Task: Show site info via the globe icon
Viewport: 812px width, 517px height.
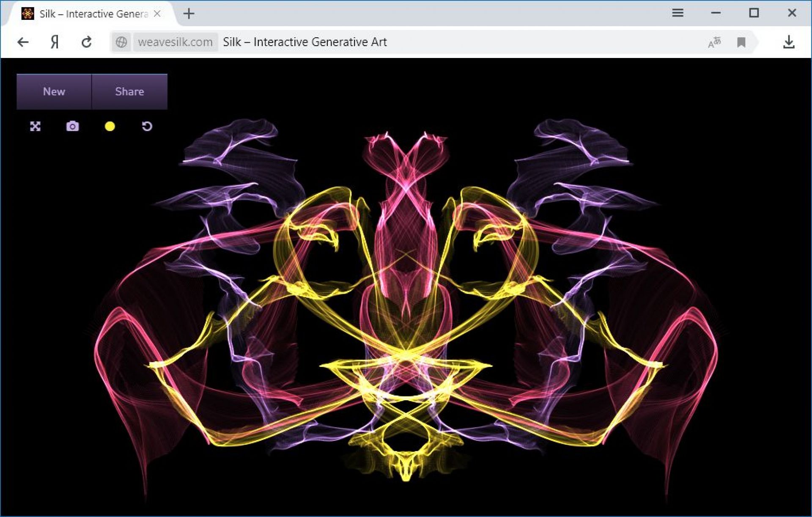Action: point(121,42)
